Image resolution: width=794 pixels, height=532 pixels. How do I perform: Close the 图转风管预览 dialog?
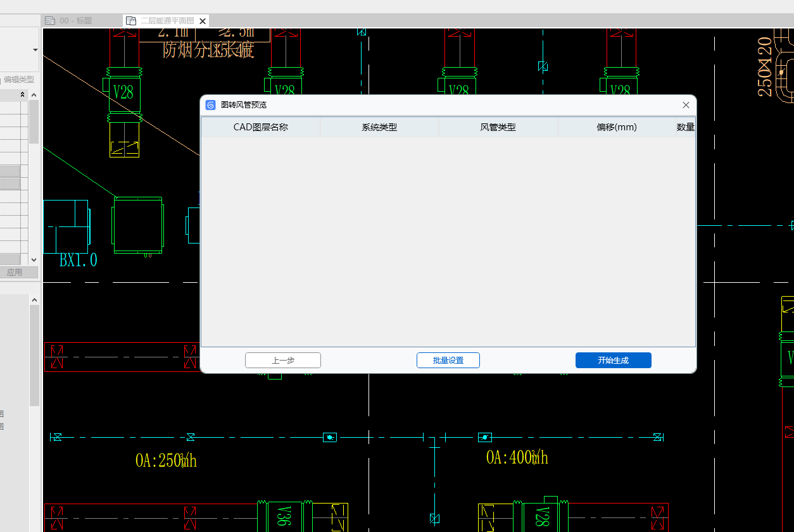[686, 105]
